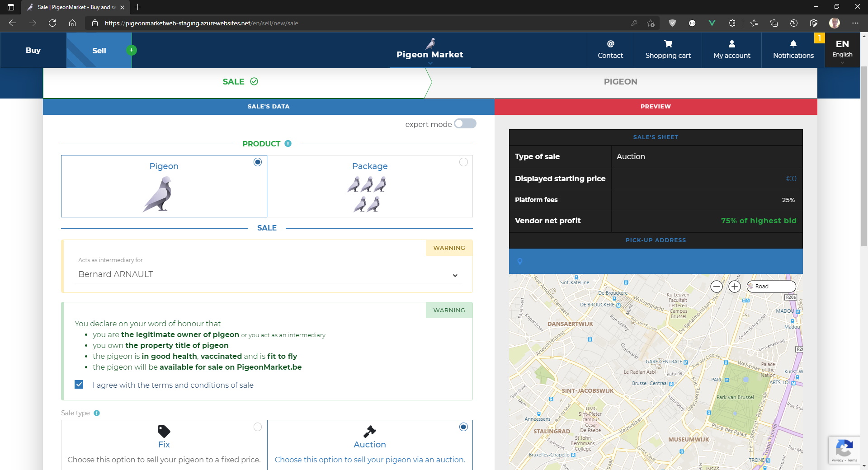Go to the SALE step

click(240, 82)
